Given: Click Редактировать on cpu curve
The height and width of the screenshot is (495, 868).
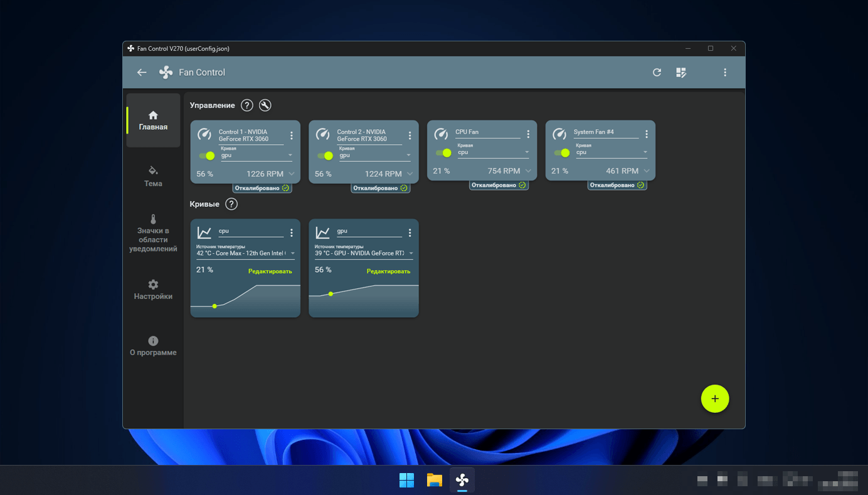Looking at the screenshot, I should [270, 271].
